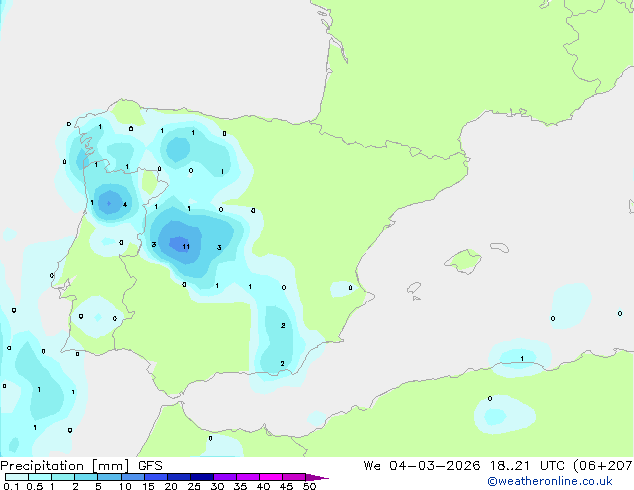Click the 25–30 mm navy legend block
The height and width of the screenshot is (490, 634).
click(x=202, y=477)
